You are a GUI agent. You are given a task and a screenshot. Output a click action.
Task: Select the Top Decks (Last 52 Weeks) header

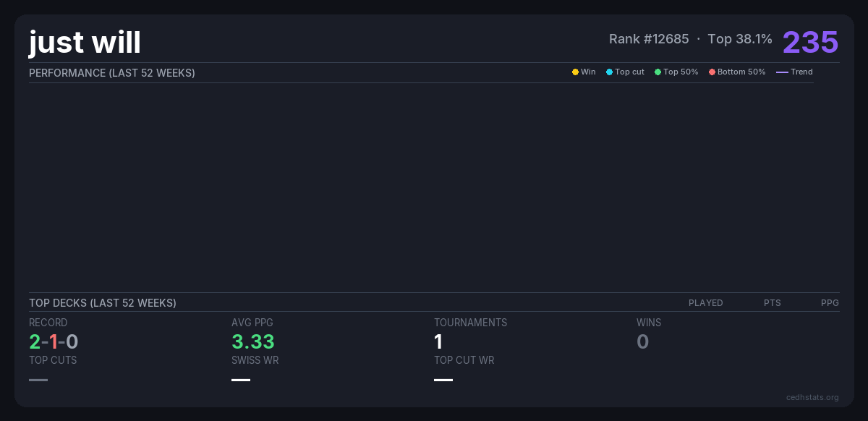(x=103, y=303)
